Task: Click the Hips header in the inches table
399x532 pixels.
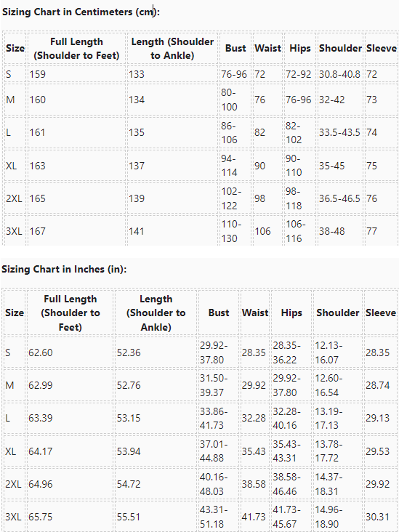Action: (291, 313)
